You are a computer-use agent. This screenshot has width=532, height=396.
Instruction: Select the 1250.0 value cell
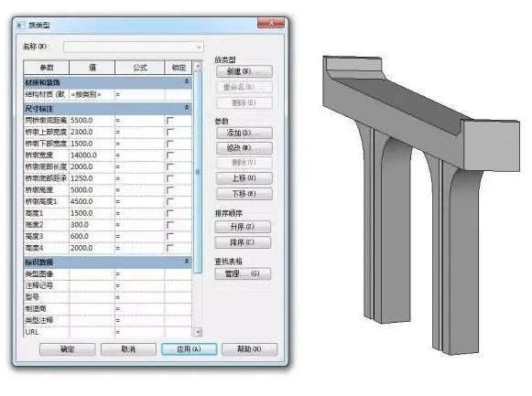click(92, 178)
